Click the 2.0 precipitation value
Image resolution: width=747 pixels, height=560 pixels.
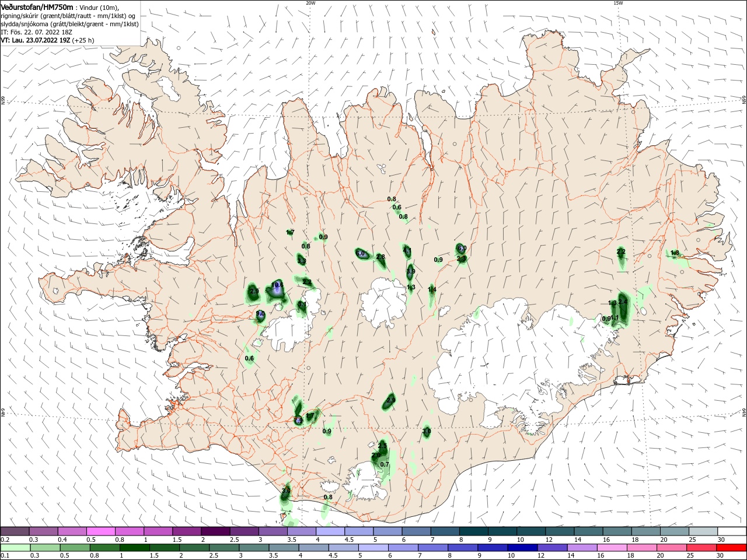pos(376,455)
